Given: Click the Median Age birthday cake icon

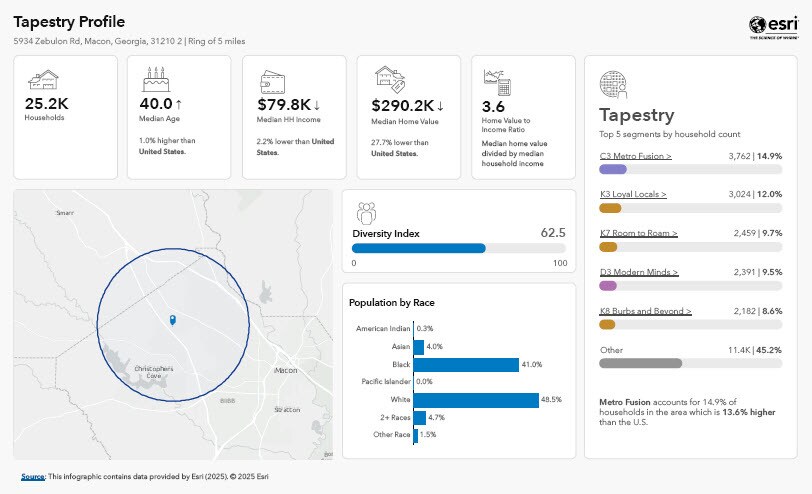Looking at the screenshot, I should tap(153, 79).
